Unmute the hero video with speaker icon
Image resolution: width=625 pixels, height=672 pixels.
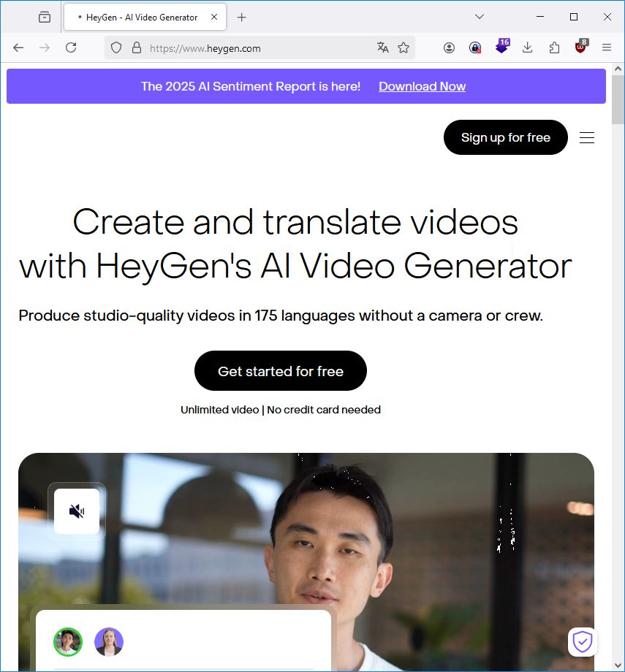pyautogui.click(x=77, y=511)
